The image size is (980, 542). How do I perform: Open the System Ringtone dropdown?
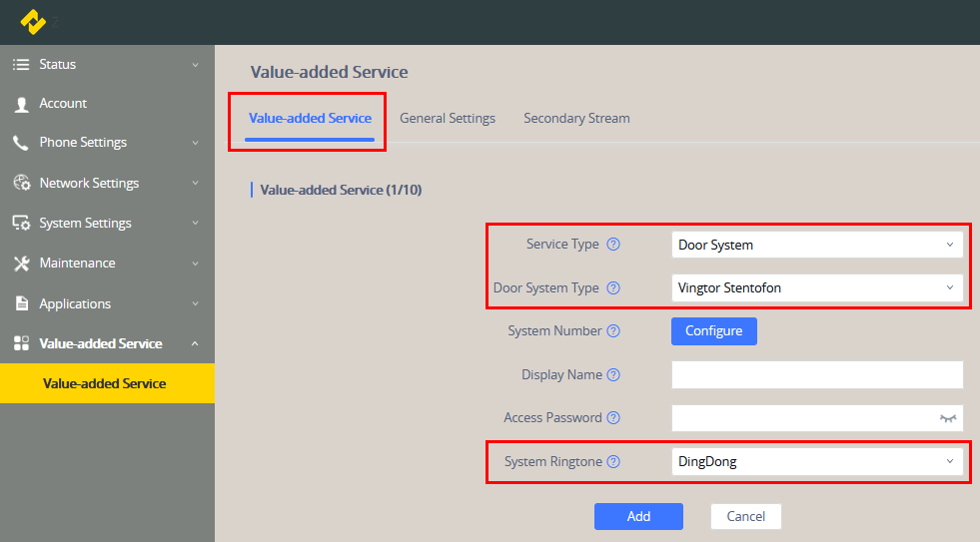816,462
